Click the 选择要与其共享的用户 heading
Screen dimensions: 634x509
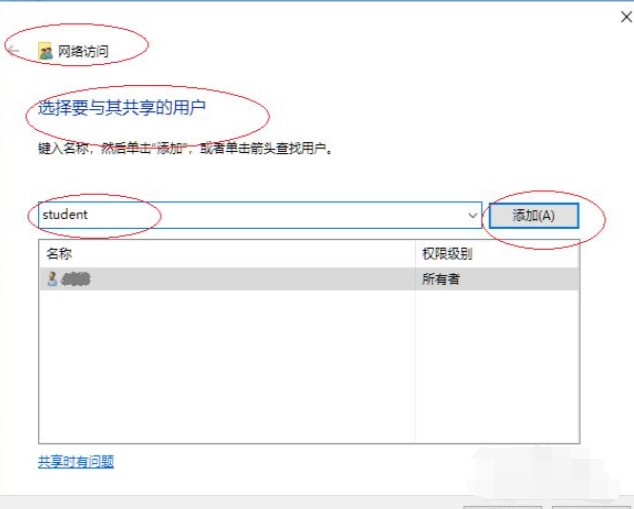pyautogui.click(x=122, y=108)
